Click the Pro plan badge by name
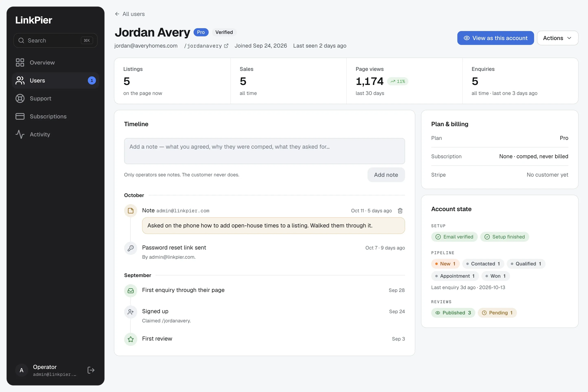Viewport: 588px width, 392px height. (x=201, y=32)
